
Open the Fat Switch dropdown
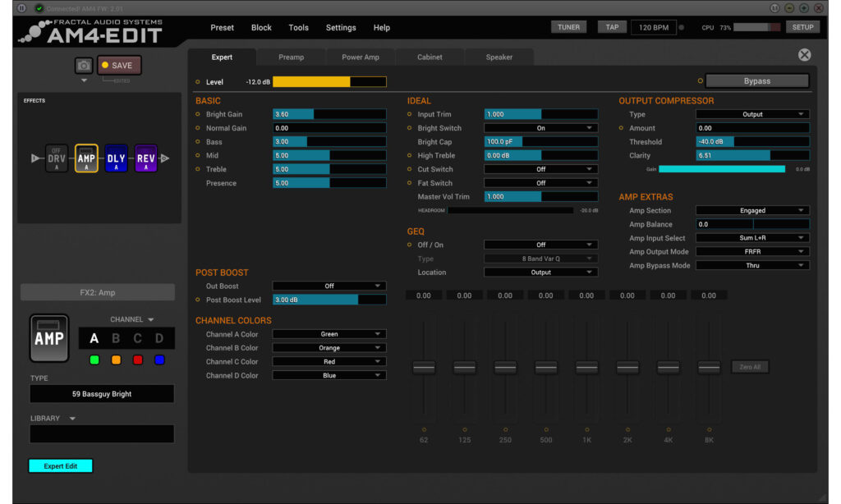click(x=540, y=183)
